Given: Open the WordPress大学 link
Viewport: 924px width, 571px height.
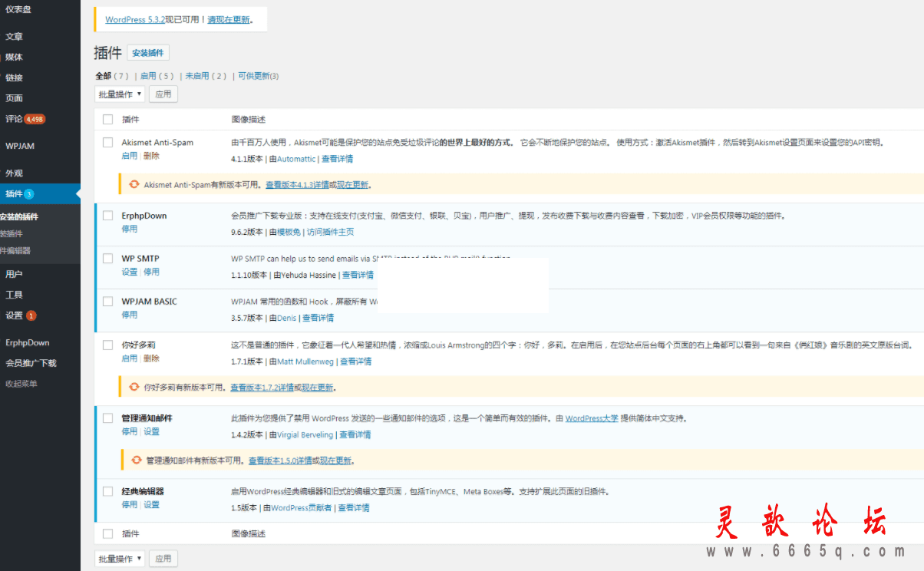Looking at the screenshot, I should (592, 419).
